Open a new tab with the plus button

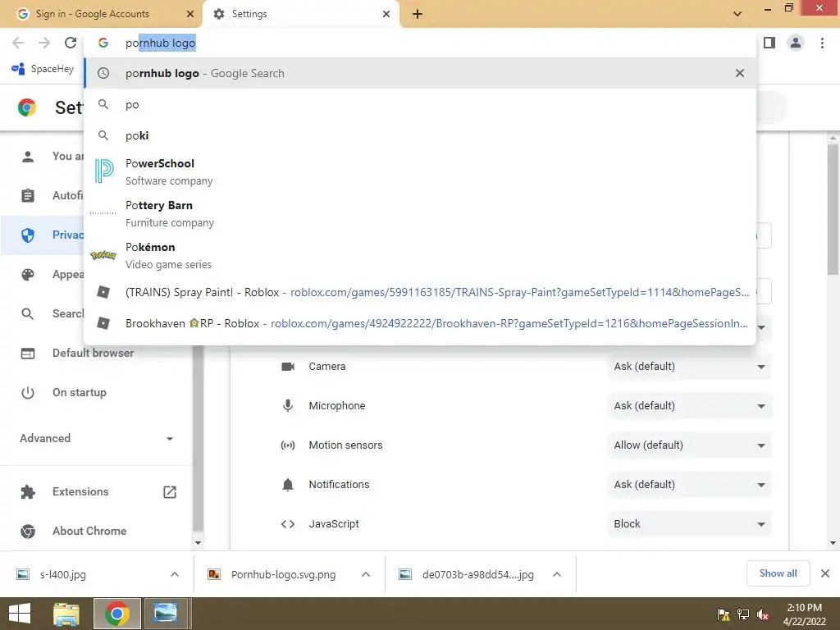tap(418, 14)
